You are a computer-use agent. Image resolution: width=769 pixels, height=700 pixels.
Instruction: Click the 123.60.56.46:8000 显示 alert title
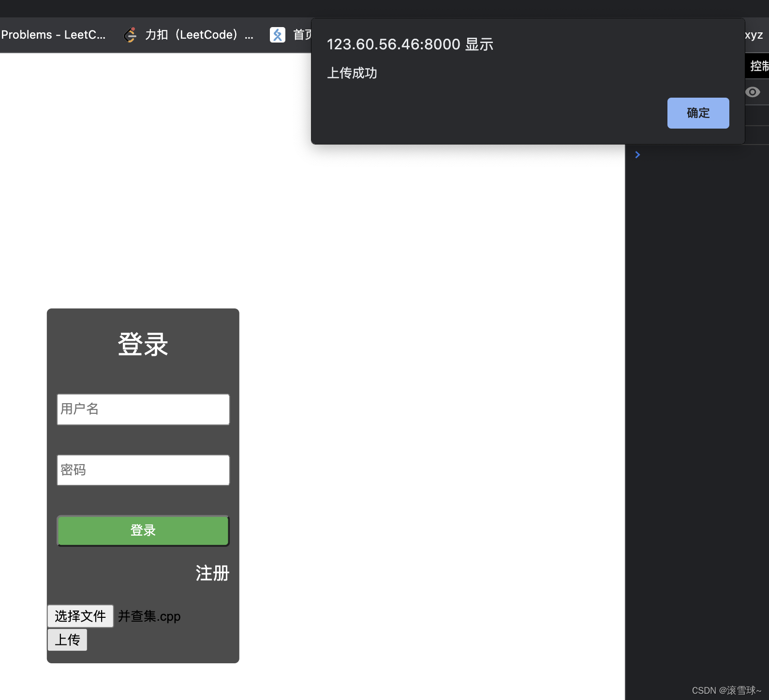point(410,44)
